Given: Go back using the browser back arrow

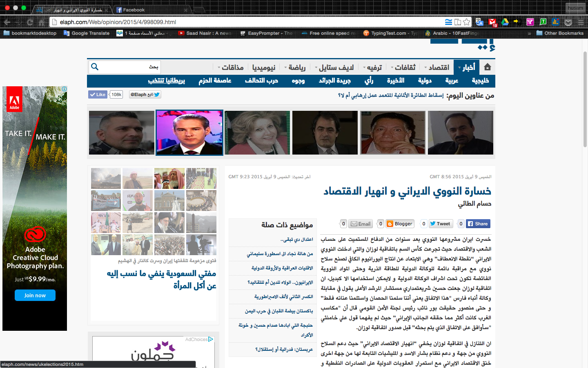Looking at the screenshot, I should (x=7, y=22).
